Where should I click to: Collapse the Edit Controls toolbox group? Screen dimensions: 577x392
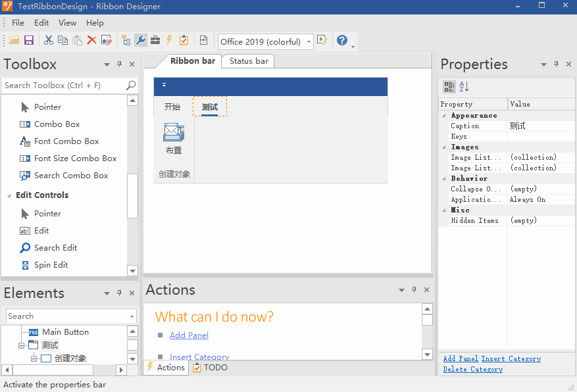tap(9, 195)
